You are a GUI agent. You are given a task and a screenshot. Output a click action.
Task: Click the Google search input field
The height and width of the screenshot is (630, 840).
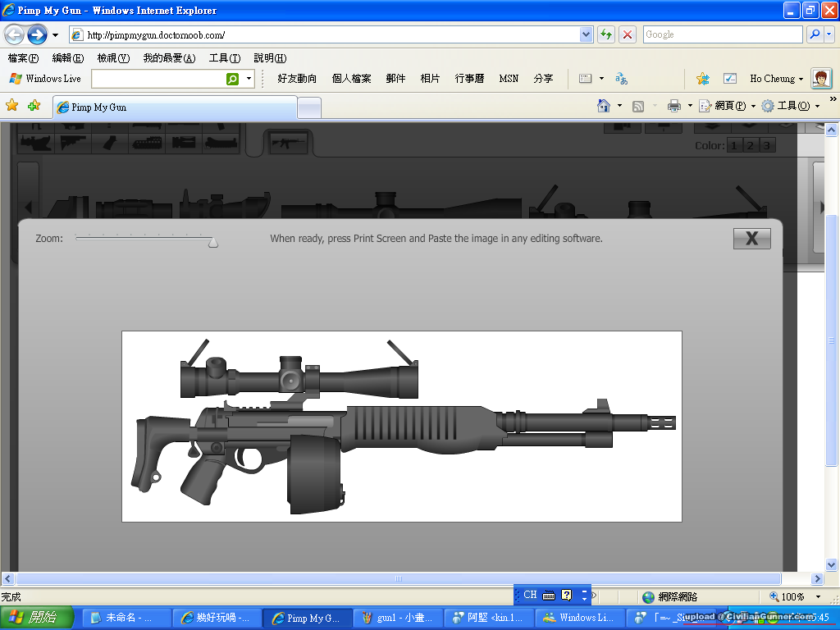722,34
